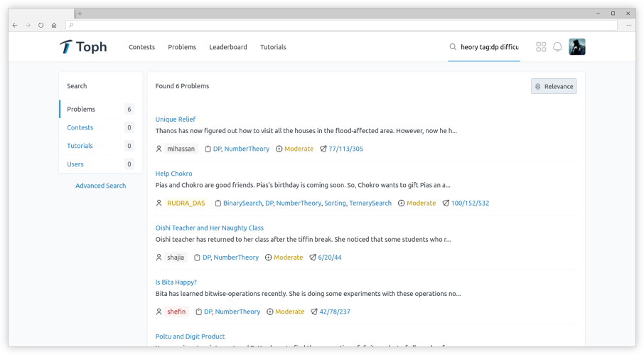
Task: Click the stats icon next to 77/113/305
Action: [323, 149]
